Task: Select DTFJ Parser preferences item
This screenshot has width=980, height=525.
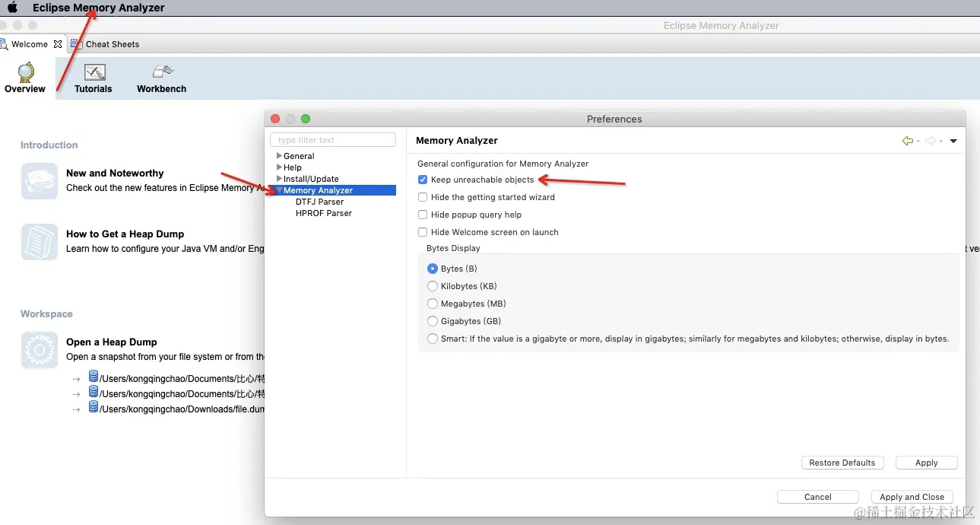Action: click(x=319, y=202)
